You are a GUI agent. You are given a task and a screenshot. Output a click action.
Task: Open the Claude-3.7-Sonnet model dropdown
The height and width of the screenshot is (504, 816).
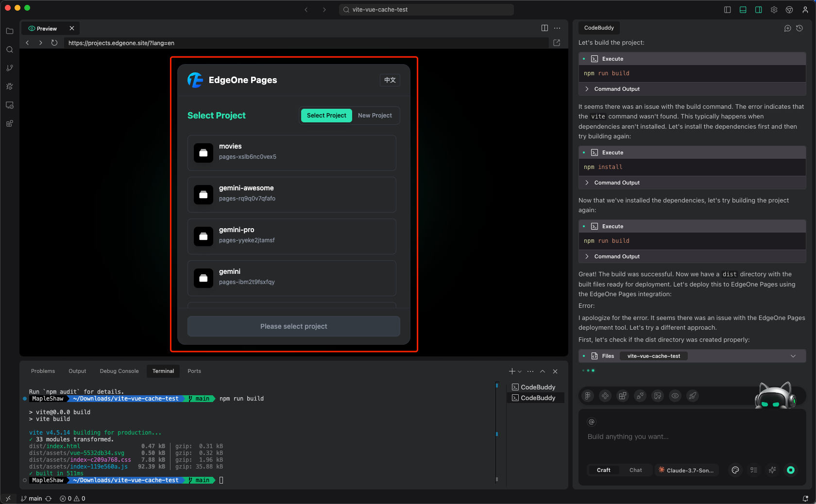point(686,470)
